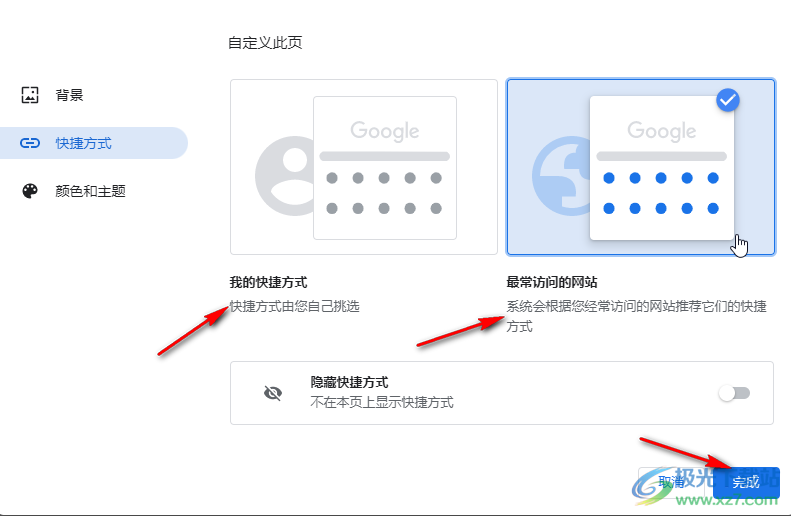Screen dimensions: 791x516
Task: Click the 完成 button
Action: click(x=746, y=482)
